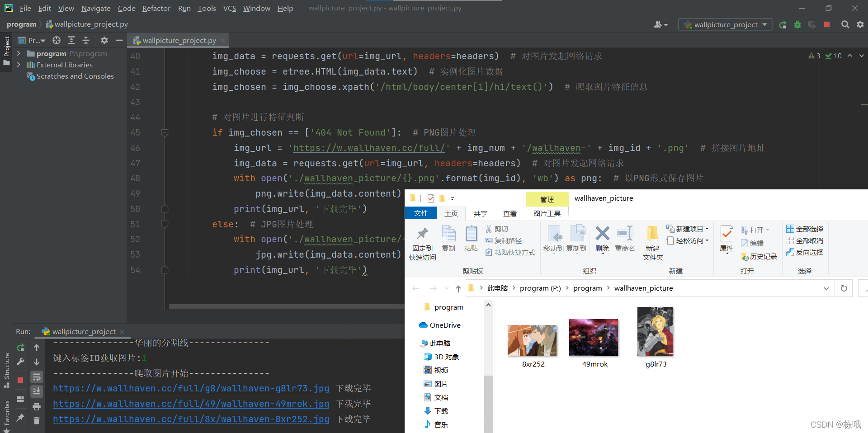Click Select None in Explorer ribbon

tap(805, 241)
